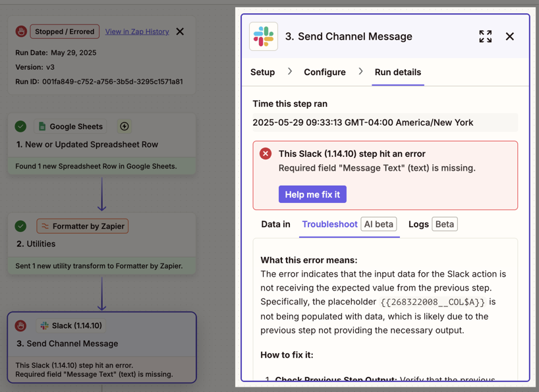The width and height of the screenshot is (539, 392).
Task: Switch to the Setup tab
Action: (262, 72)
